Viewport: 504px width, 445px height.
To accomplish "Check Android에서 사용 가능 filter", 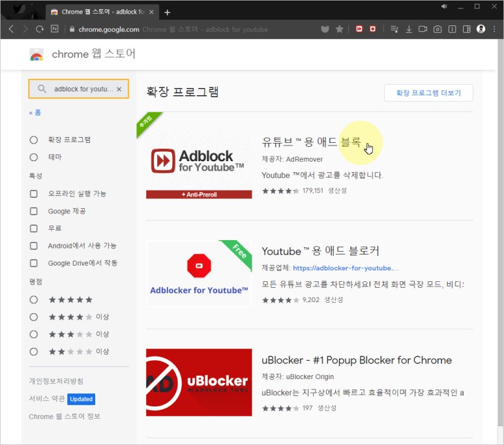I will [34, 246].
